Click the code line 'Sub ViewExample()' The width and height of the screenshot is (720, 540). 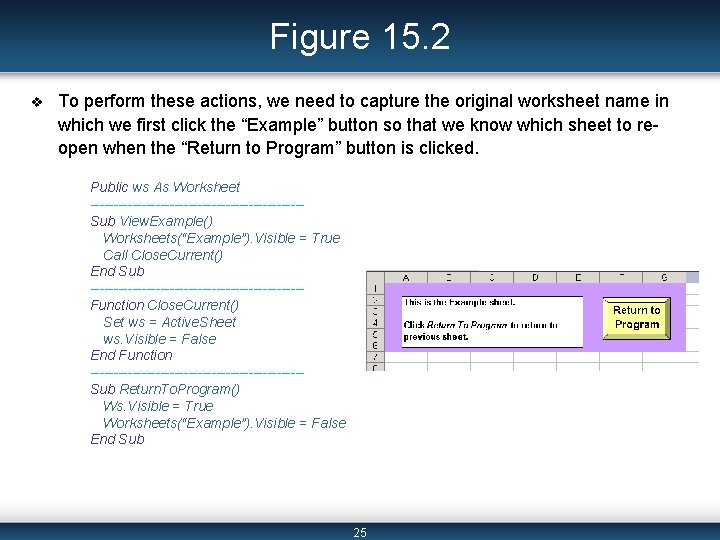[x=152, y=221]
